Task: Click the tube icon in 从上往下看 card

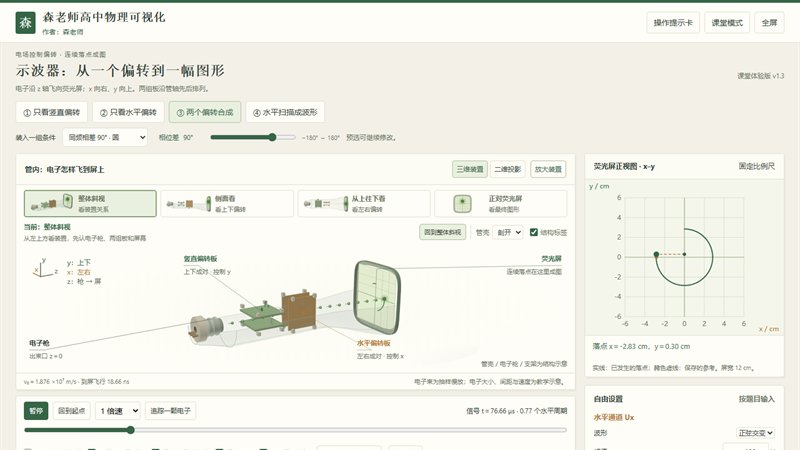Action: pos(326,204)
